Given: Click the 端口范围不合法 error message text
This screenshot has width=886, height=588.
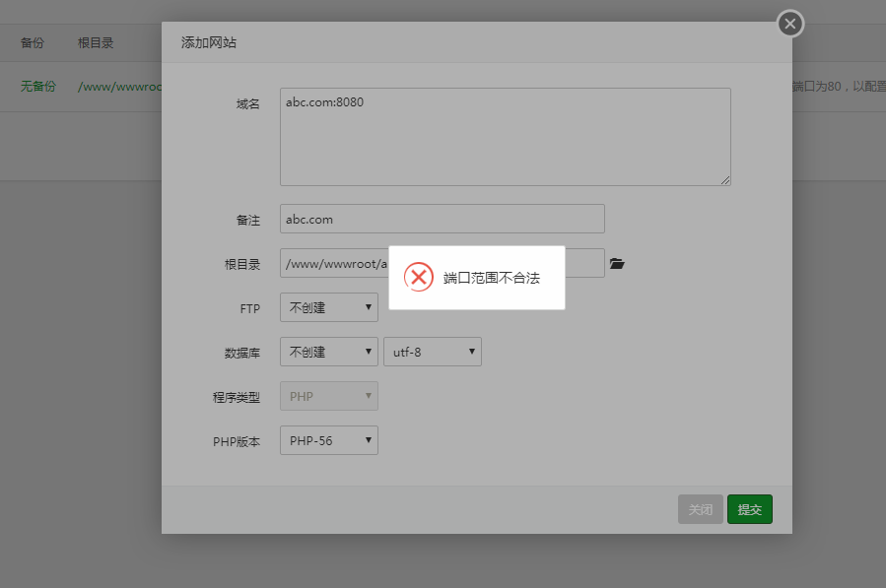Looking at the screenshot, I should pyautogui.click(x=492, y=278).
